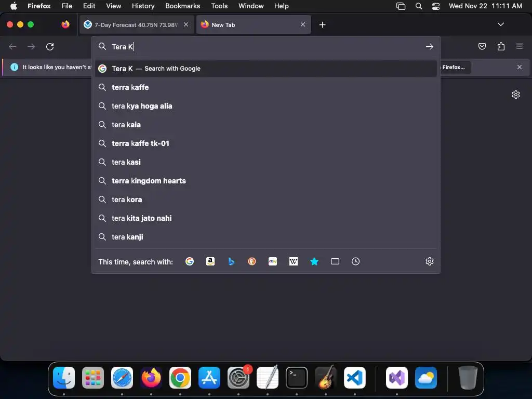The image size is (532, 399).
Task: Open Trash in the Dock
Action: [468, 378]
